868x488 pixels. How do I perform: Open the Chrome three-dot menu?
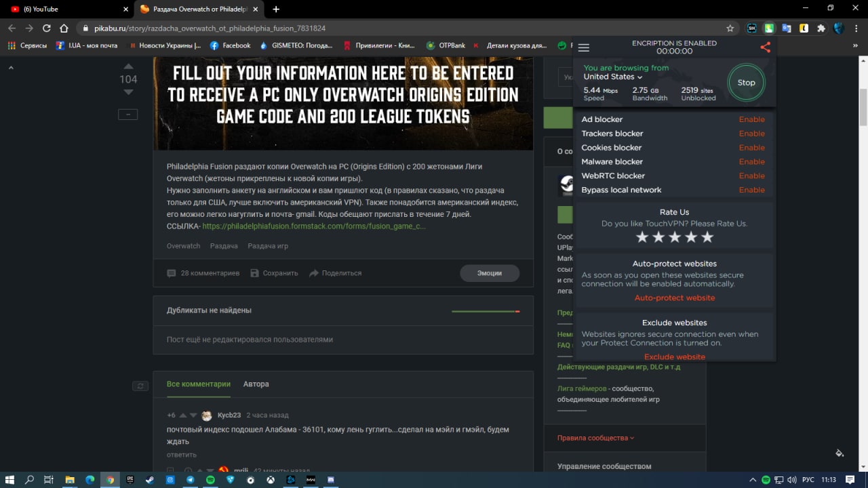click(x=856, y=28)
